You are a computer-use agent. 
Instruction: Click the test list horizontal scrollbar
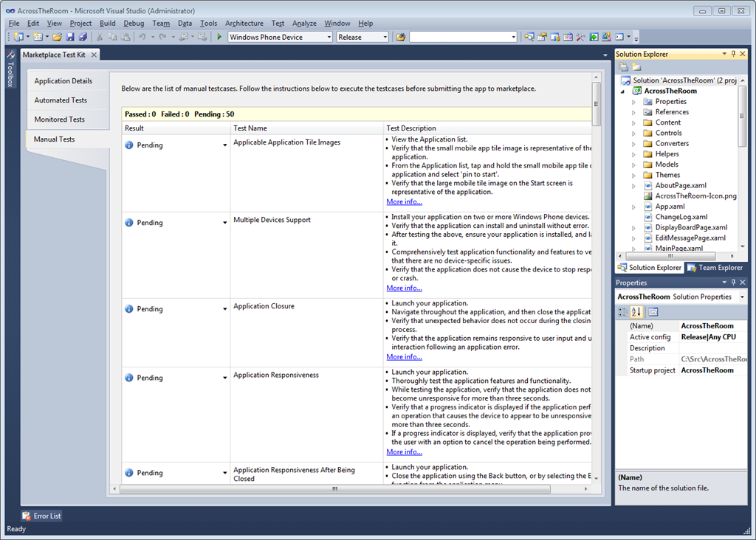(x=334, y=488)
